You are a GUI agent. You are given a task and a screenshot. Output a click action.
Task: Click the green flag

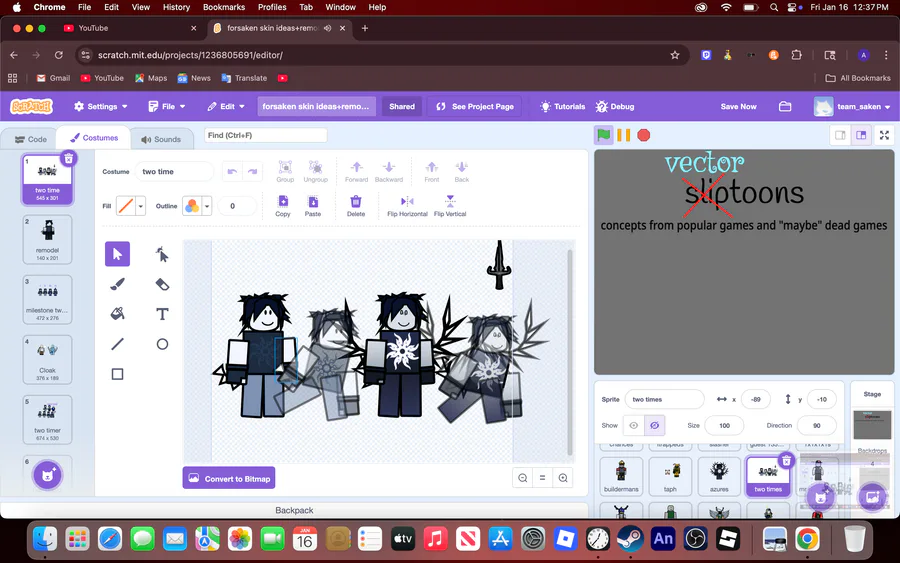click(603, 135)
